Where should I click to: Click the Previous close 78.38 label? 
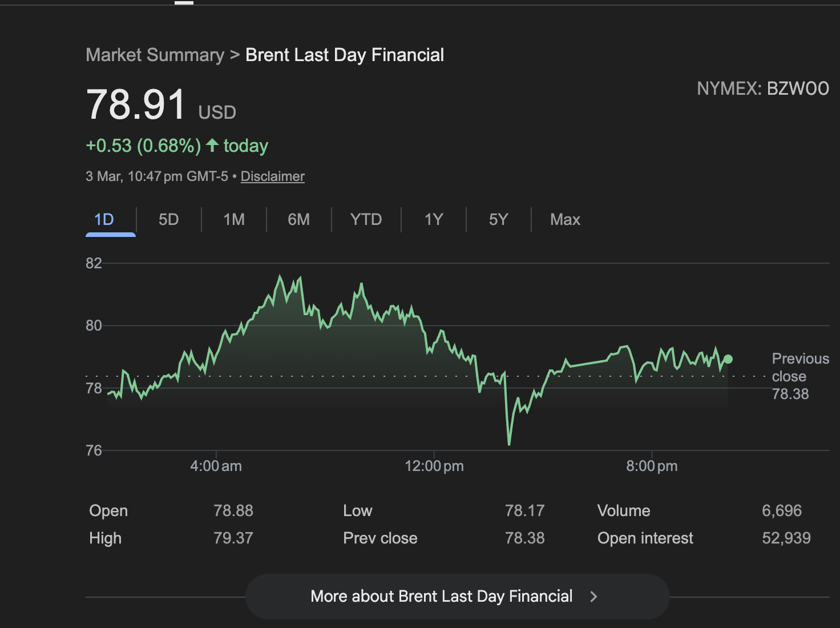[800, 376]
